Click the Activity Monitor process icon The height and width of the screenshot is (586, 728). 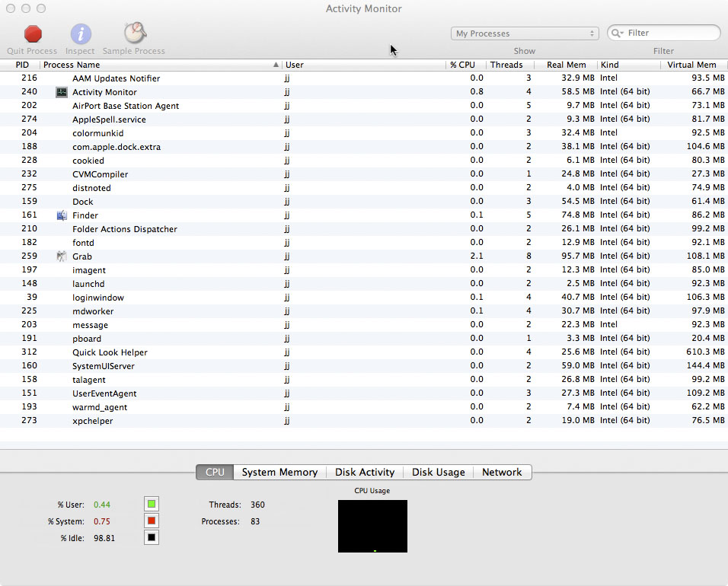[61, 92]
